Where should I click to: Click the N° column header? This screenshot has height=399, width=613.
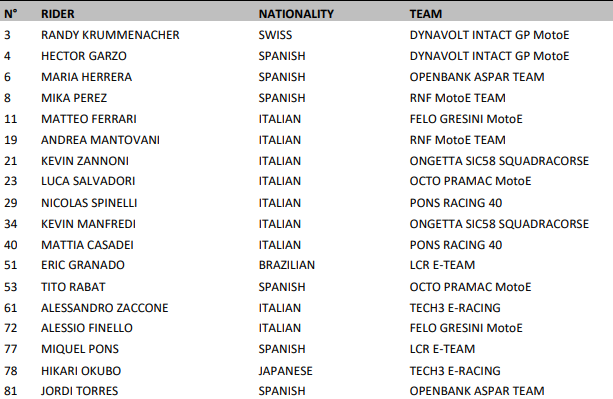point(11,14)
